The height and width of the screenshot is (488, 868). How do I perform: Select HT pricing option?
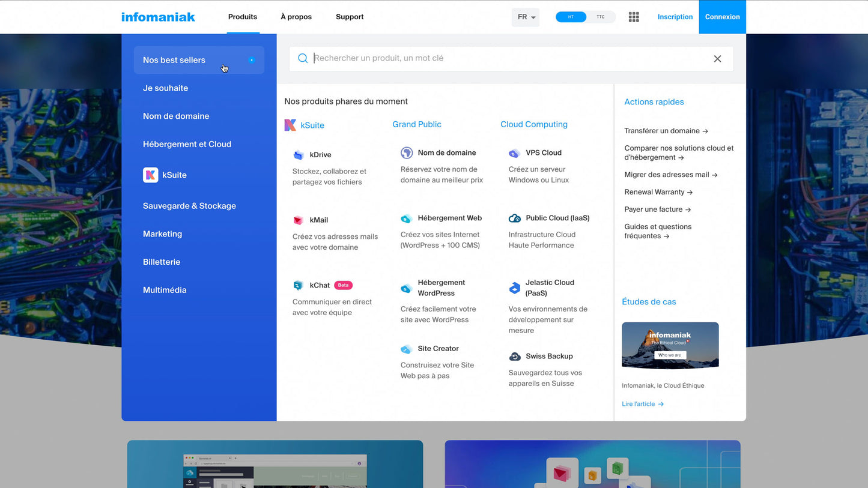coord(571,17)
